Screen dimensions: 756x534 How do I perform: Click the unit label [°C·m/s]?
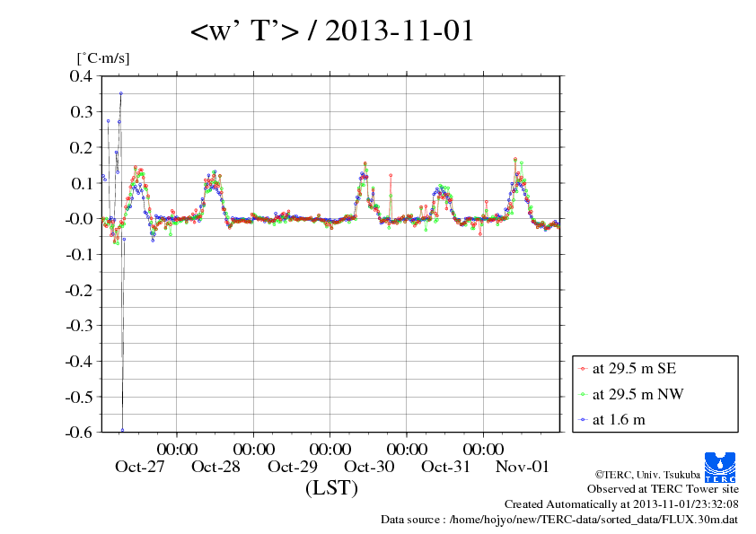103,58
